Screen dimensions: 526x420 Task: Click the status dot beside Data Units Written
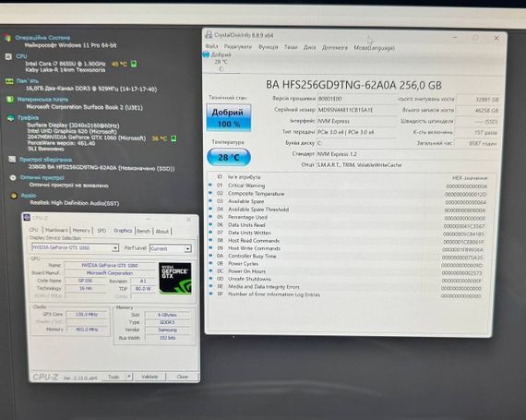click(x=210, y=232)
